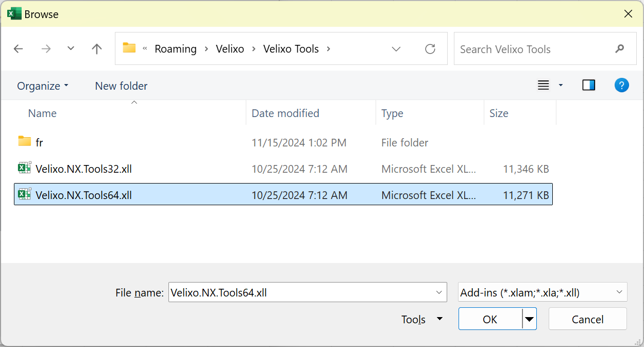Click the File folder type cell
This screenshot has width=644, height=347.
coord(405,142)
